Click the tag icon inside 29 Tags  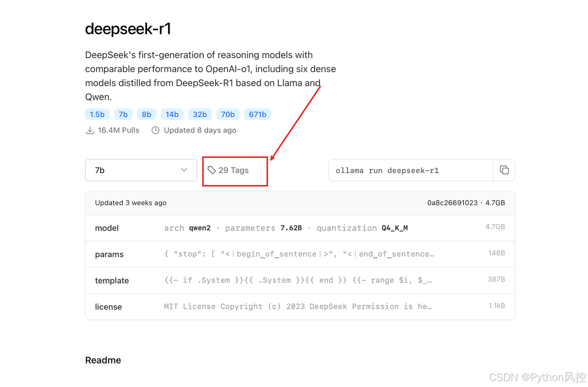212,170
